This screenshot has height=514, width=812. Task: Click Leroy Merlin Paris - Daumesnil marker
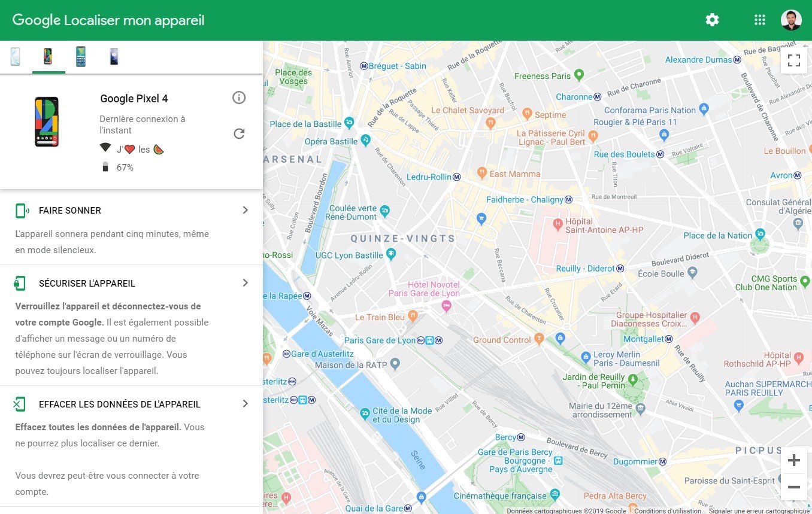pyautogui.click(x=586, y=358)
